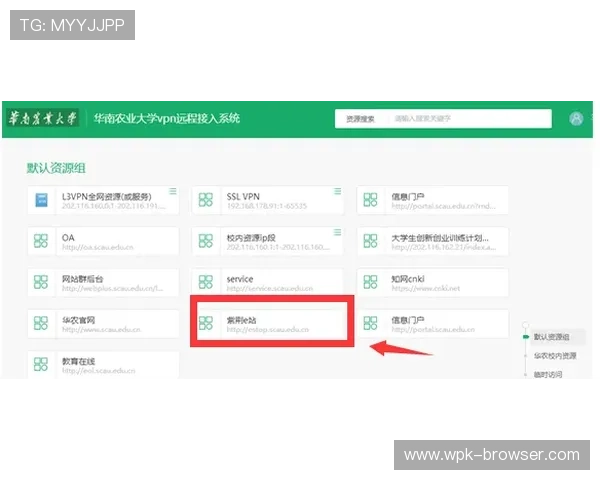Click the 紫荆e站 resource icon
Screen dimensions: 600x480
(205, 323)
